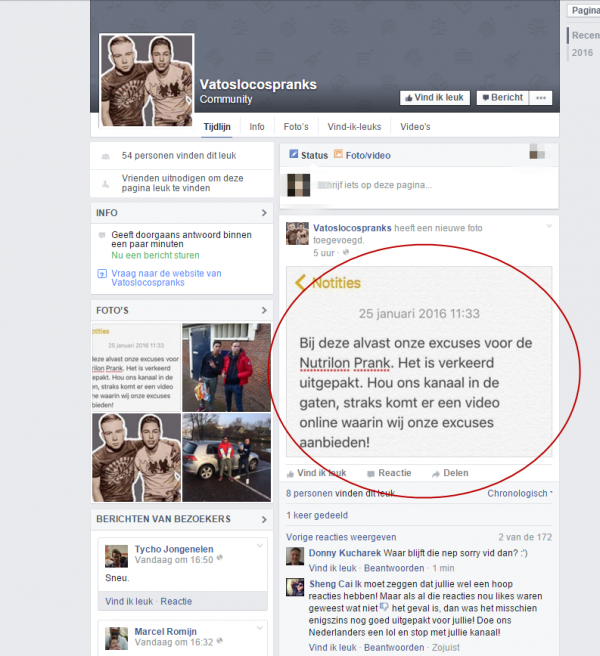Click Sheng Cai's avatar

click(x=295, y=587)
